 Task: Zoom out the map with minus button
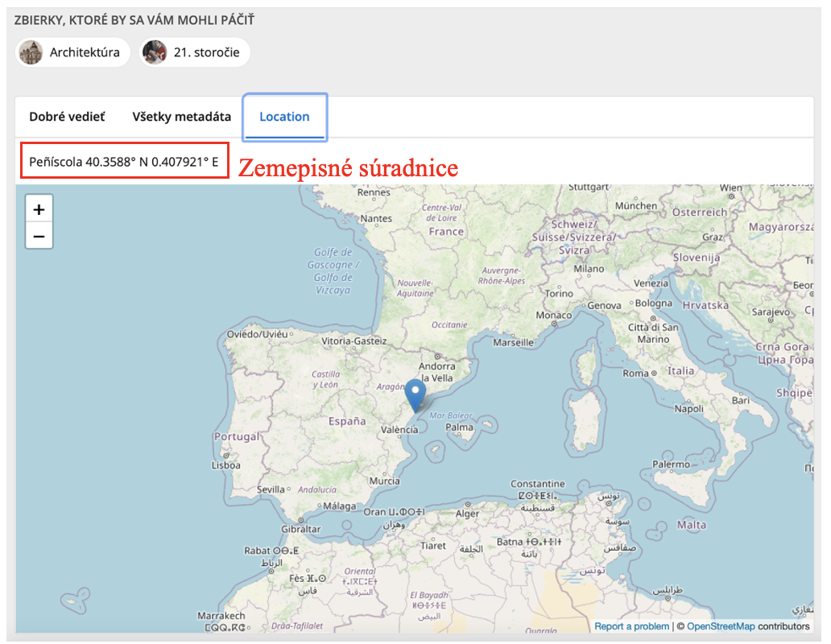(x=39, y=236)
